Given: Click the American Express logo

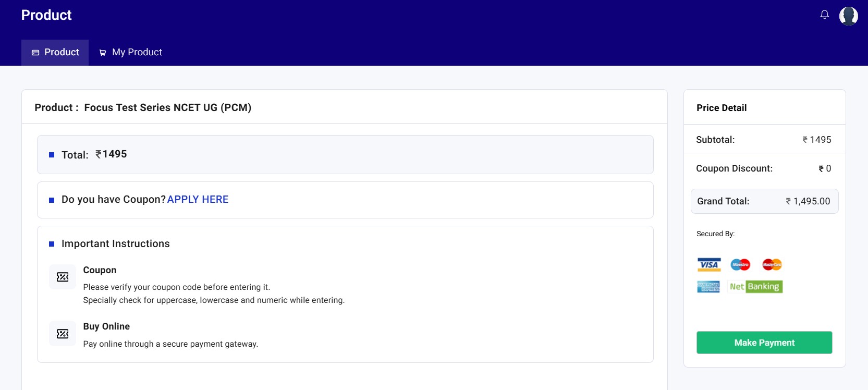Looking at the screenshot, I should tap(708, 287).
